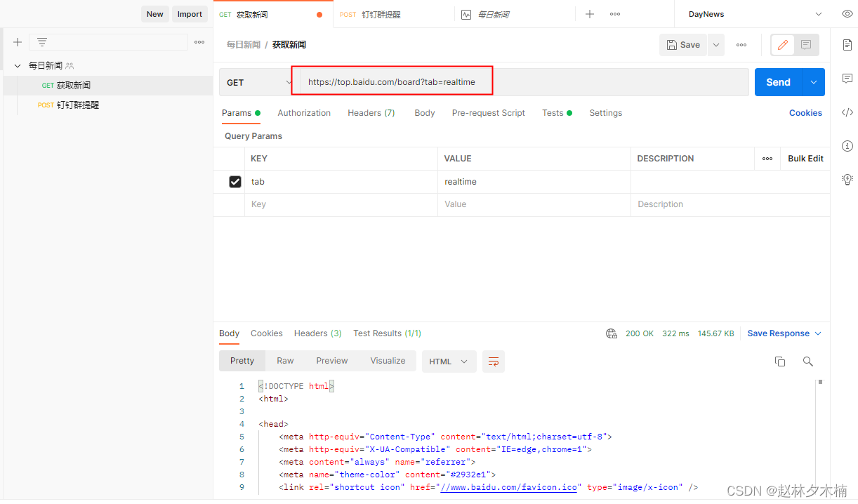
Task: Open the request Body tab
Action: tap(425, 113)
